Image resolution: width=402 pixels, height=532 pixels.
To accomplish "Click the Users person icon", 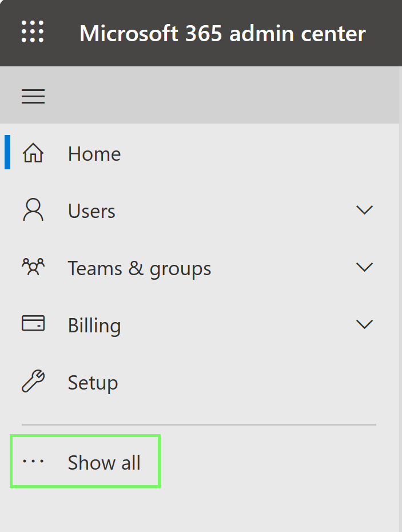I will pos(33,210).
